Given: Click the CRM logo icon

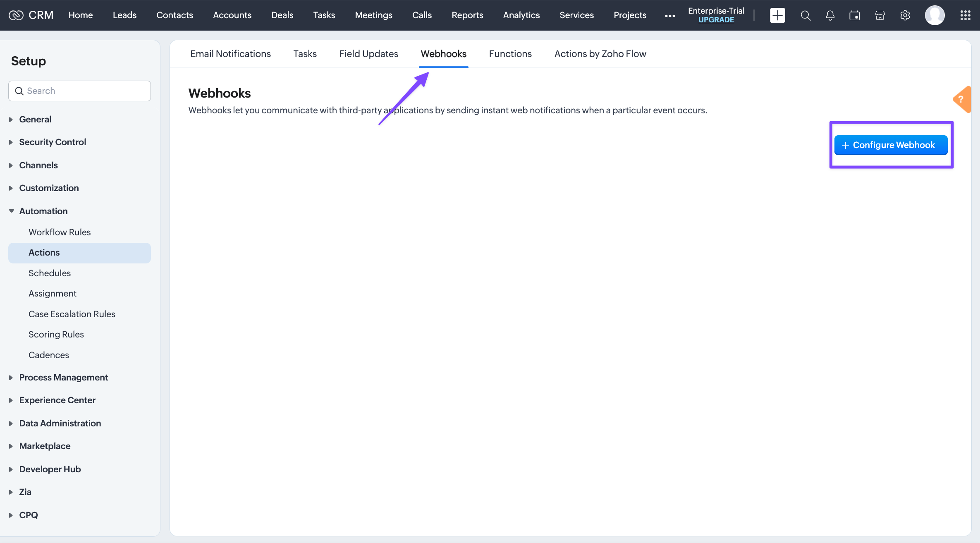Looking at the screenshot, I should click(x=16, y=15).
